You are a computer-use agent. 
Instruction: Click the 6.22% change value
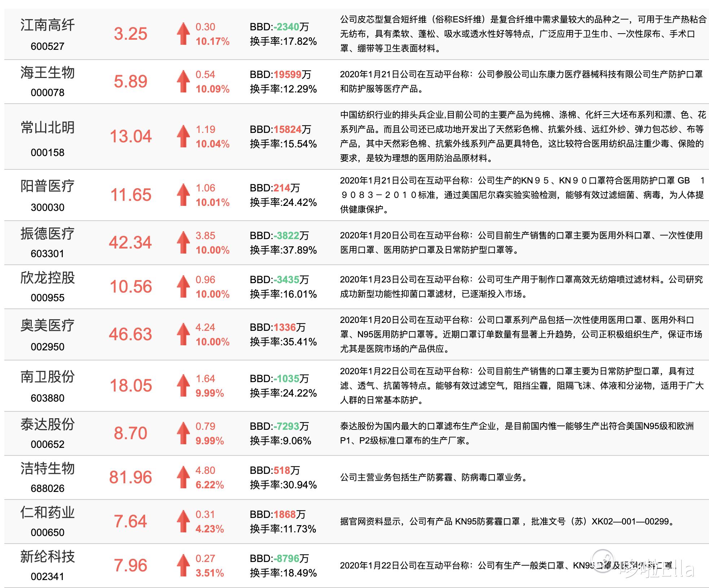tap(210, 485)
